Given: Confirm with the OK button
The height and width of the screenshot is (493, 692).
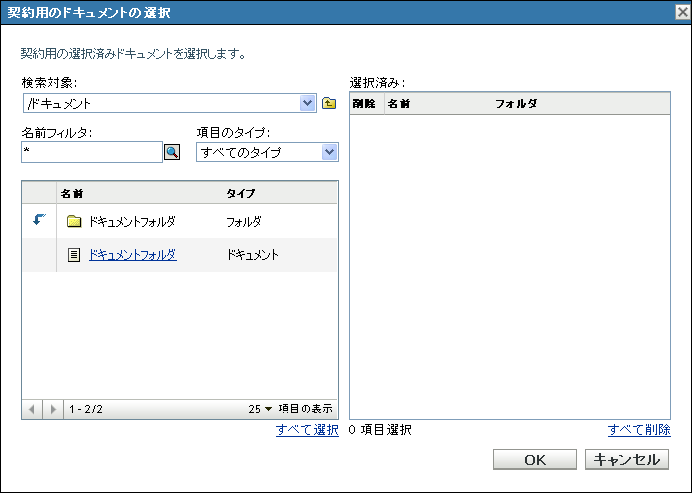Looking at the screenshot, I should coord(535,460).
